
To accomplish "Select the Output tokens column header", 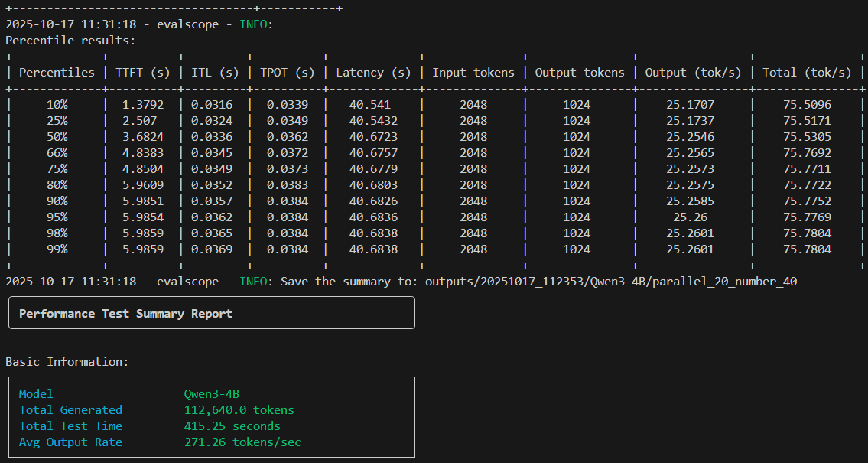I will point(580,73).
